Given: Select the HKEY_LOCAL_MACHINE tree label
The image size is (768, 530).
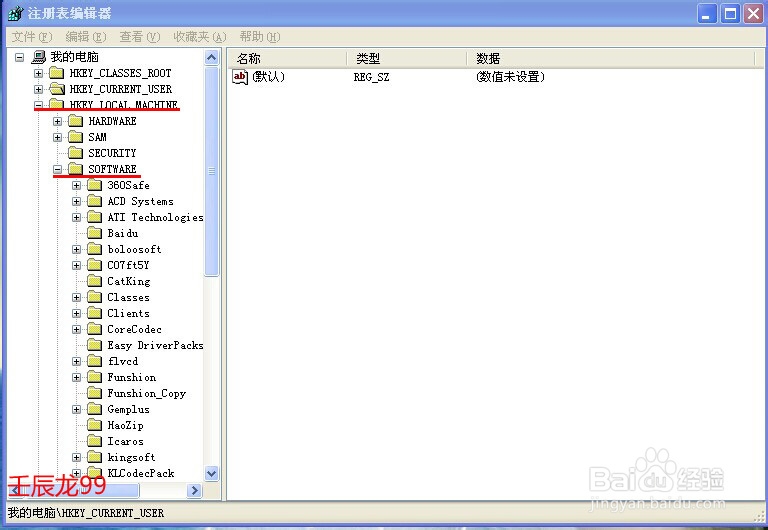Looking at the screenshot, I should [x=123, y=105].
